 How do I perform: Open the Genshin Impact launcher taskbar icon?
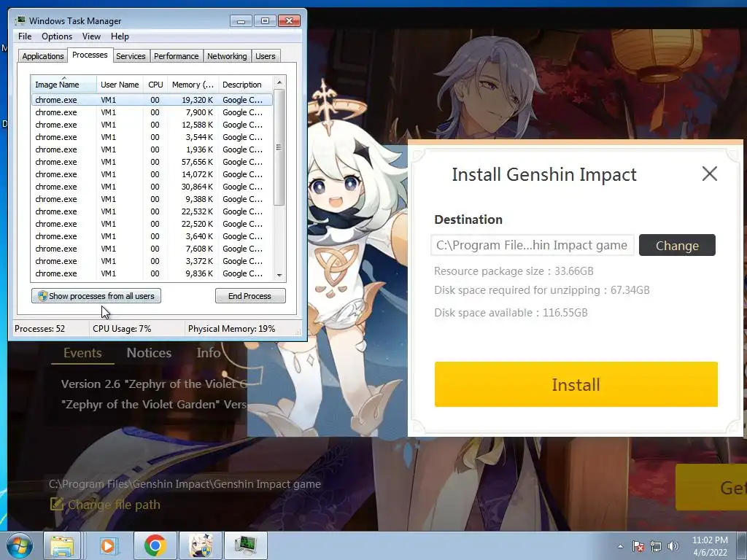click(201, 546)
